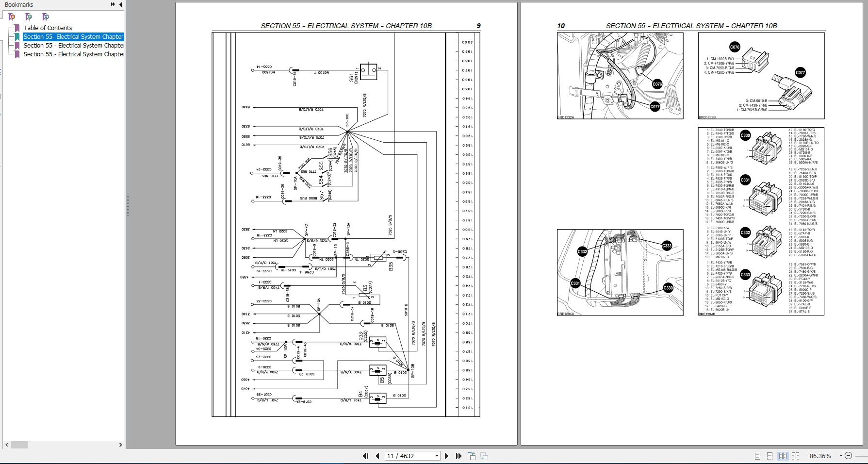
Task: Go to the first page
Action: tap(366, 456)
